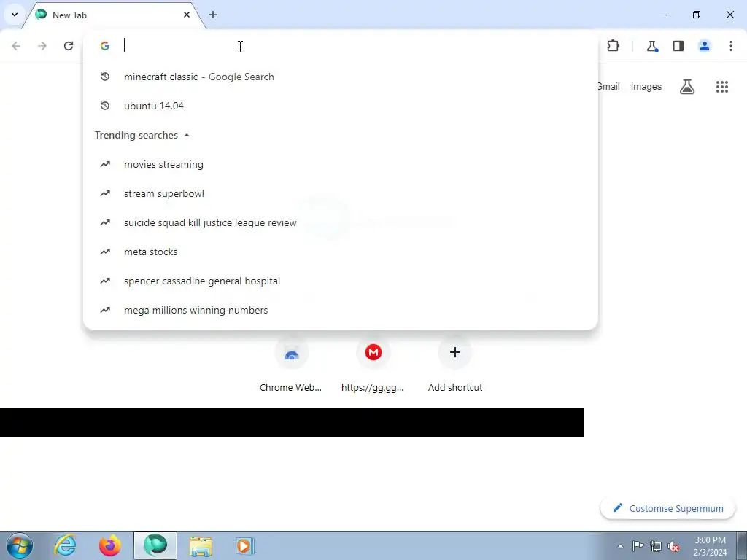Click the Supermium taskbar icon

point(155,545)
